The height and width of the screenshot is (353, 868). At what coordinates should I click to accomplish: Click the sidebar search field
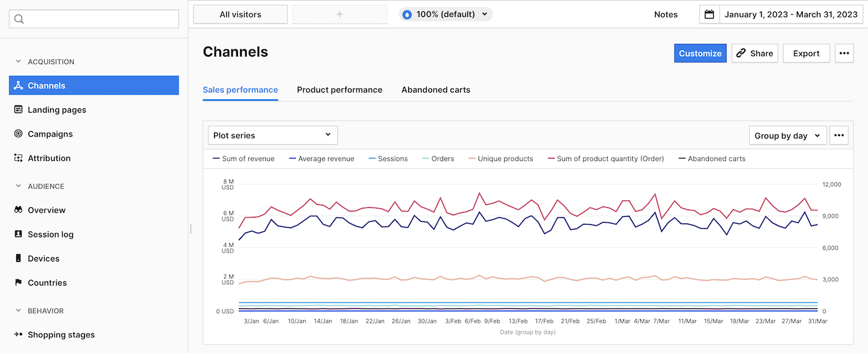94,19
